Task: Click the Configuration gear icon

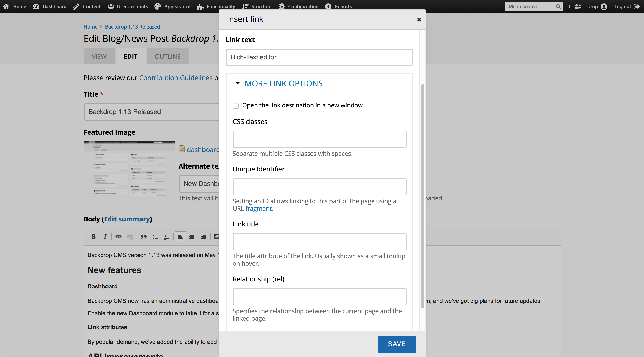Action: (282, 6)
